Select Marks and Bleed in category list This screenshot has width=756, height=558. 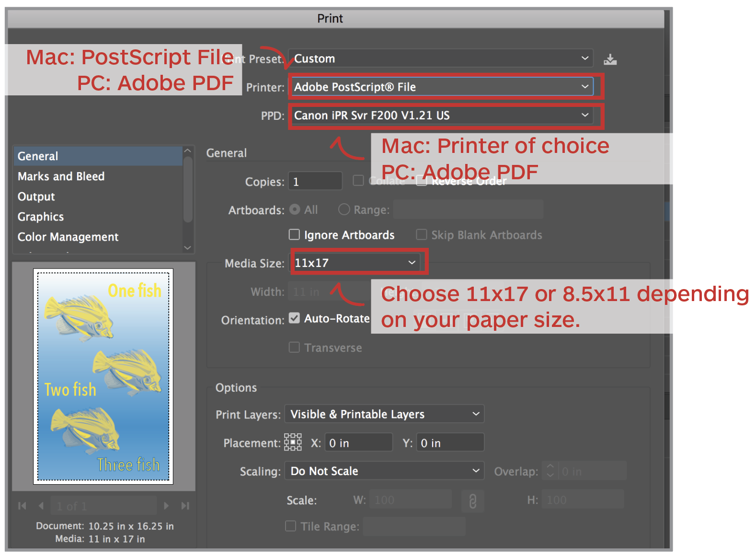click(61, 176)
